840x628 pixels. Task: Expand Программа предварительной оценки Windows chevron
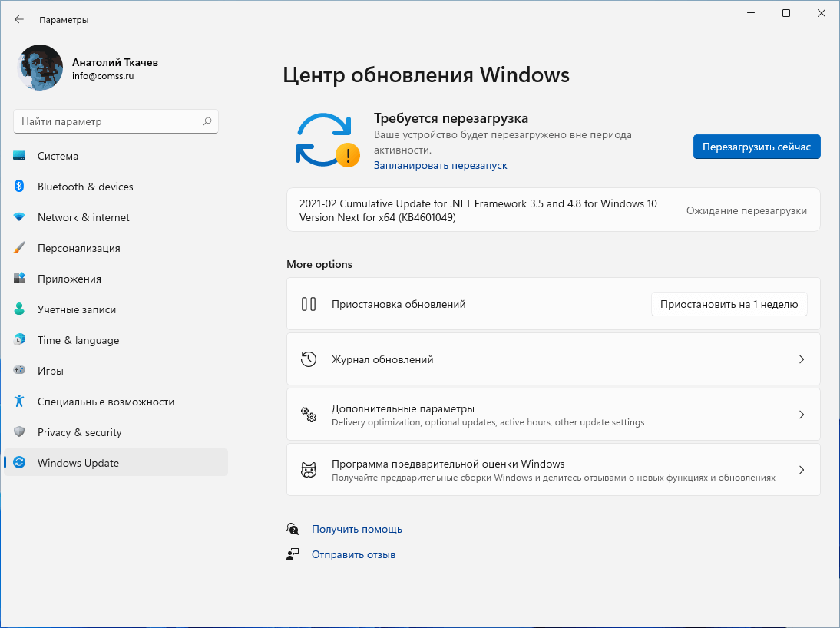pyautogui.click(x=801, y=470)
